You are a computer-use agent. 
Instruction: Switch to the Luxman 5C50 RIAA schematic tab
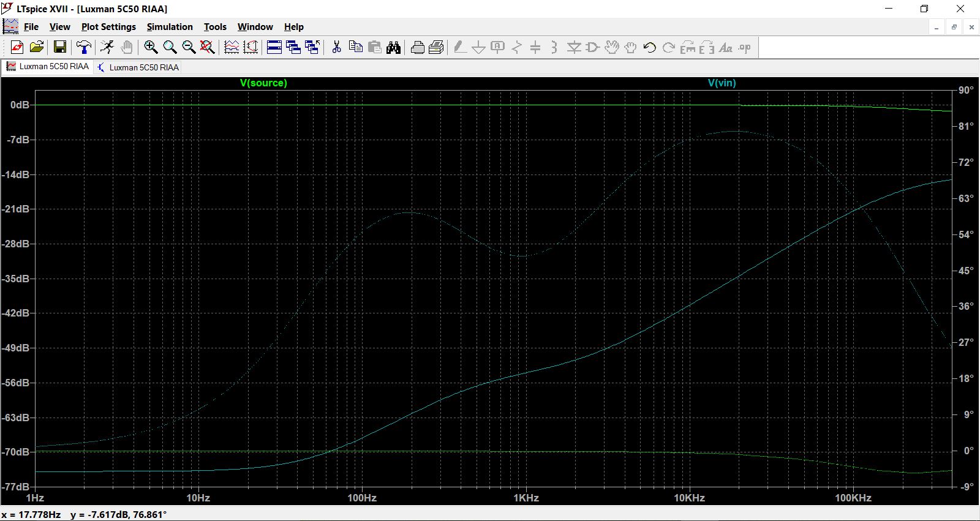click(x=138, y=67)
